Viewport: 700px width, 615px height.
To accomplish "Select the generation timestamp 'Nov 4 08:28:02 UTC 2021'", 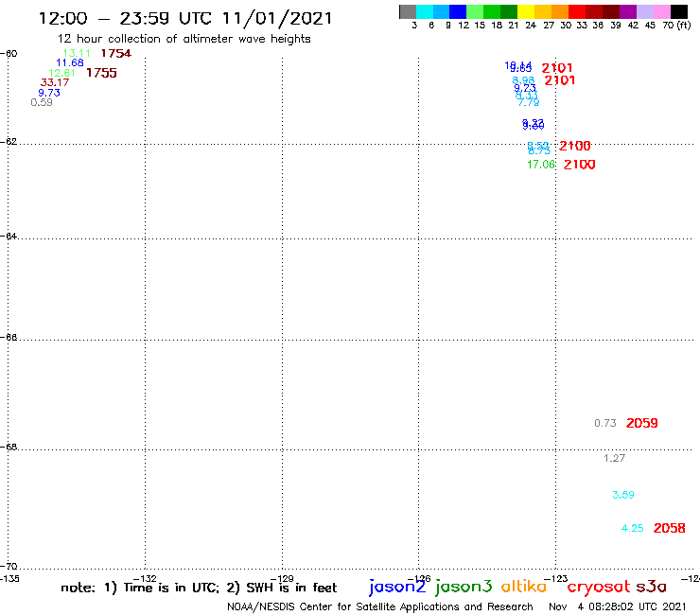I will pos(618,607).
